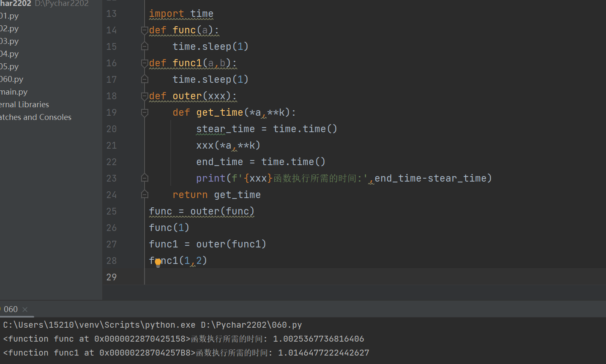Image resolution: width=606 pixels, height=364 pixels.
Task: Collapse the def func1(a,b) block fold marker
Action: [145, 63]
